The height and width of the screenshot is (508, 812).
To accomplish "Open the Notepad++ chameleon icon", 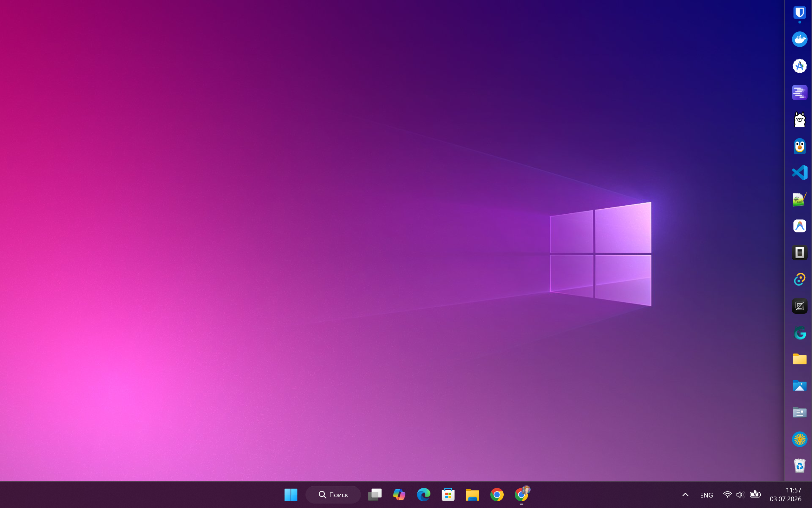I will coord(800,199).
